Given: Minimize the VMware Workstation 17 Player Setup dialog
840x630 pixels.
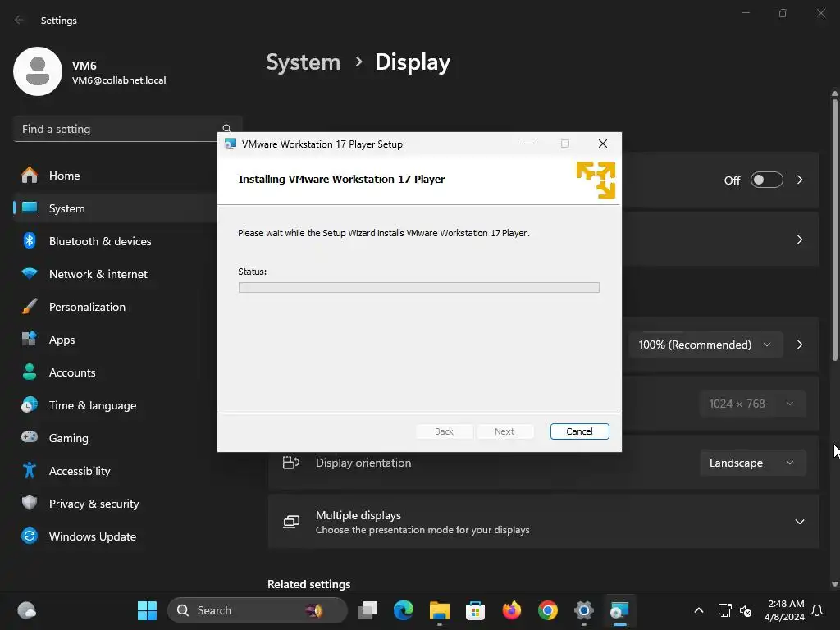Looking at the screenshot, I should tap(527, 144).
